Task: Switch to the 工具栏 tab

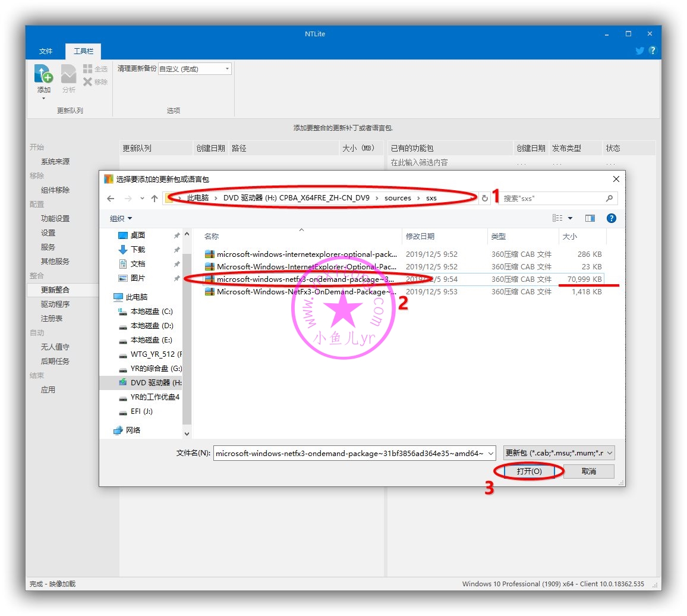Action: (x=83, y=51)
